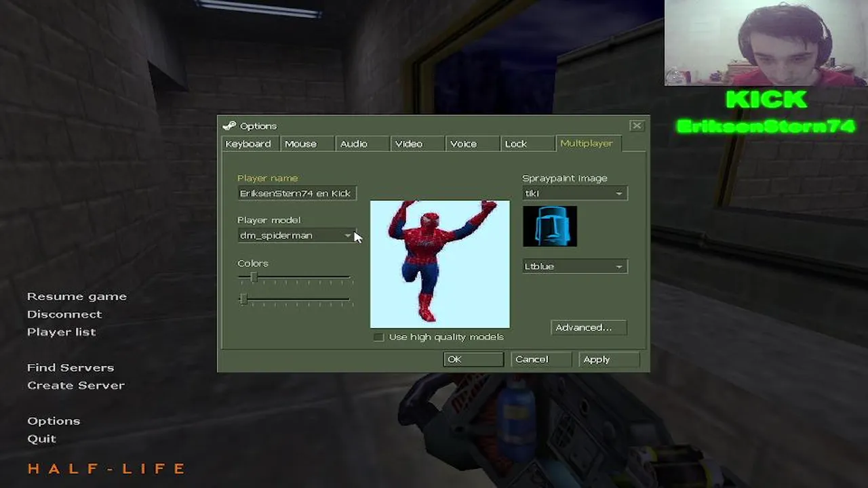Screen dimensions: 868x488
Task: Click the 'Colors' label
Action: pos(253,263)
